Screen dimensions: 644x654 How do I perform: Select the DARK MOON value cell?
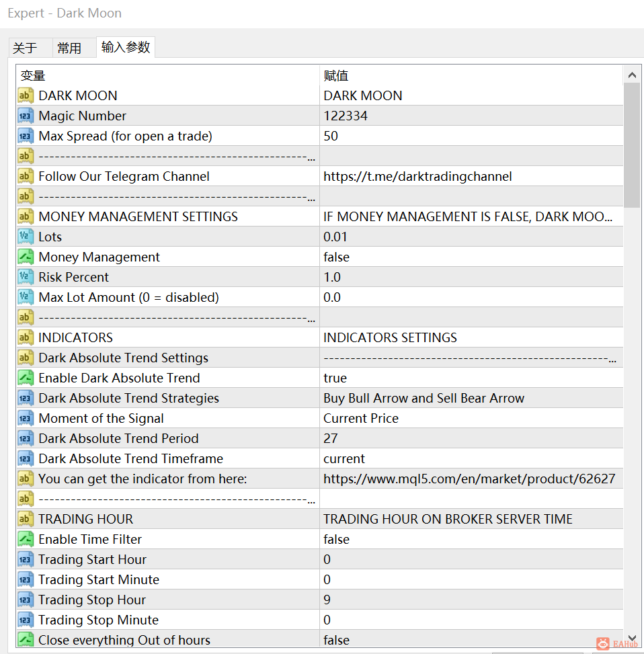pos(471,95)
